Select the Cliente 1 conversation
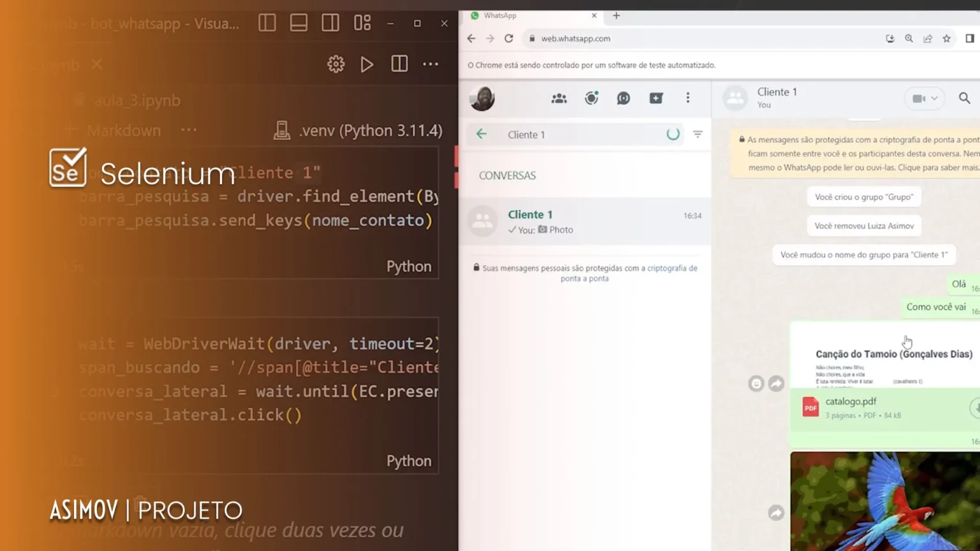 point(586,221)
